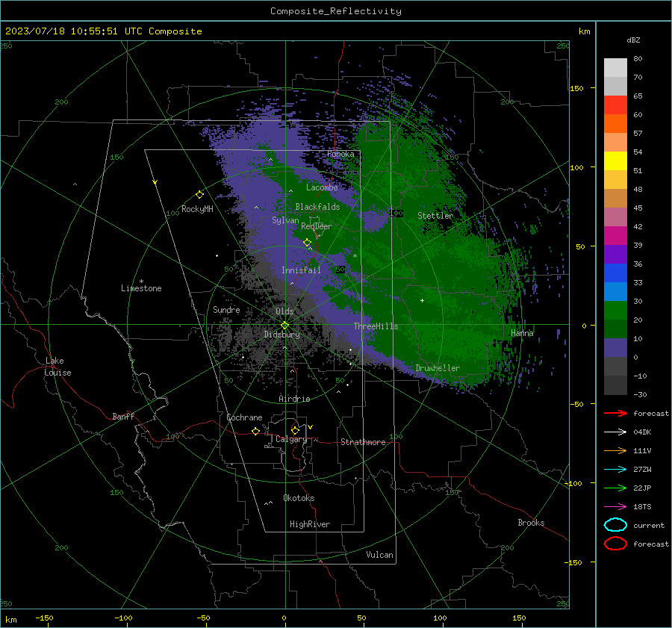Click the Limestone label
This screenshot has width=672, height=628.
pos(141,288)
